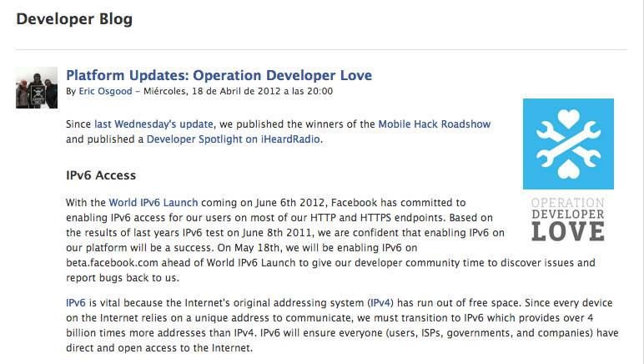Click the text 'direct and open access to the Internet.'
Screen dimensions: 644x364
(159, 348)
